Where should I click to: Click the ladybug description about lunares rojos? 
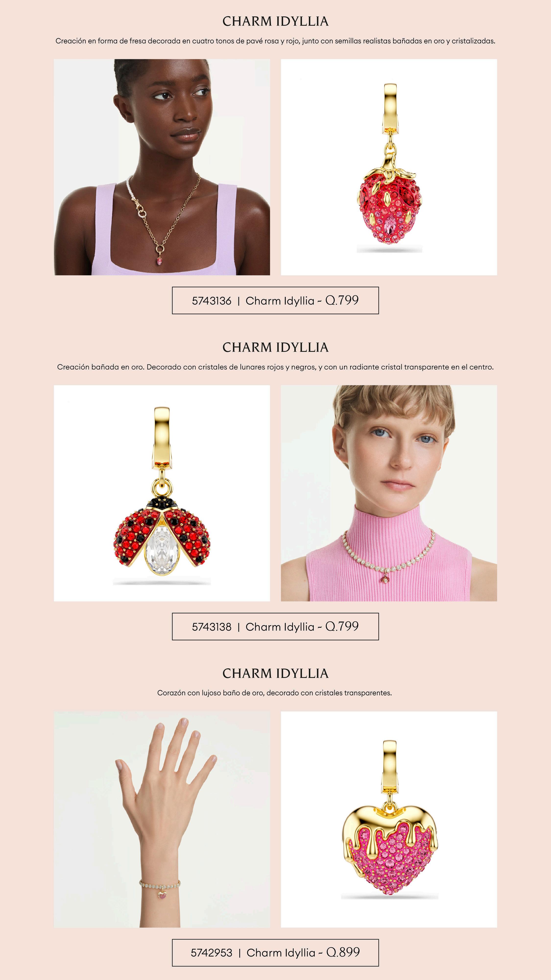pyautogui.click(x=275, y=367)
